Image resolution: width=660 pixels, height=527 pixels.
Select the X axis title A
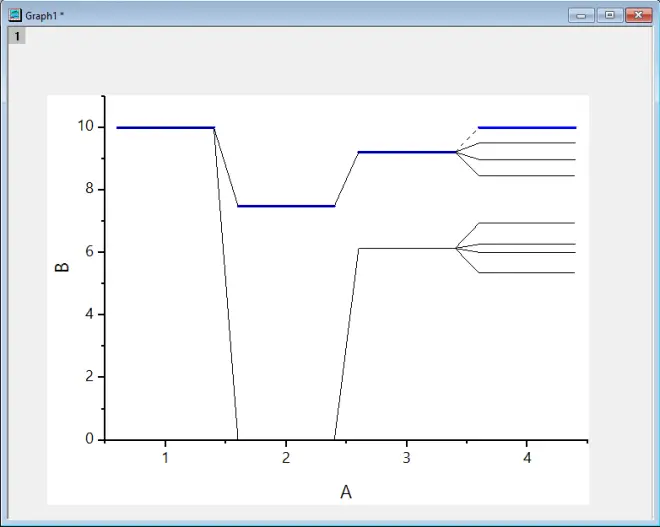pos(346,492)
